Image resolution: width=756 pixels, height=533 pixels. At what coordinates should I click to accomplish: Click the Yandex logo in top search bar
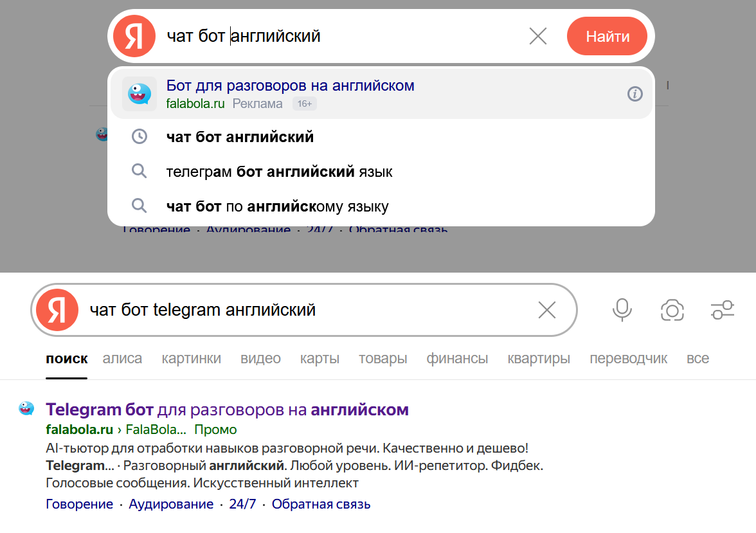coord(134,36)
